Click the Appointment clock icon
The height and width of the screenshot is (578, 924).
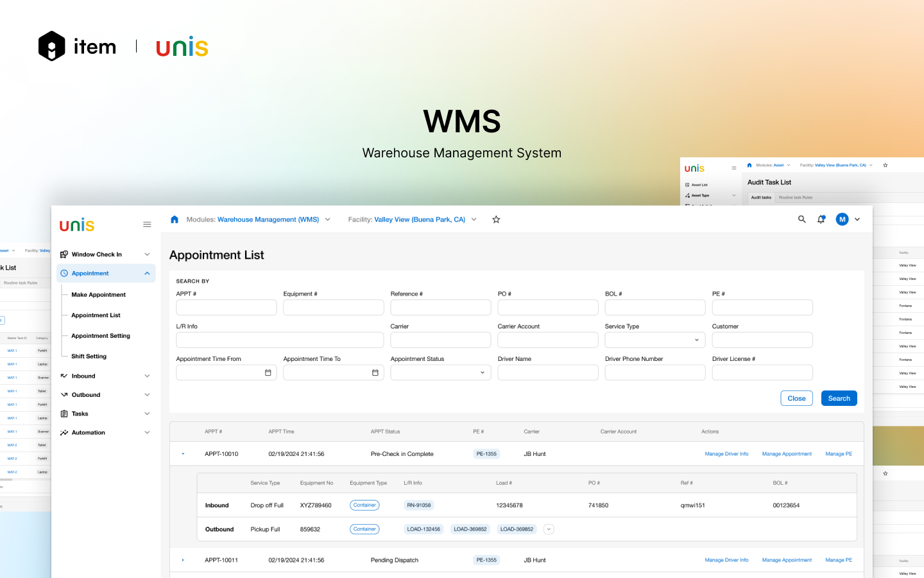pyautogui.click(x=64, y=273)
